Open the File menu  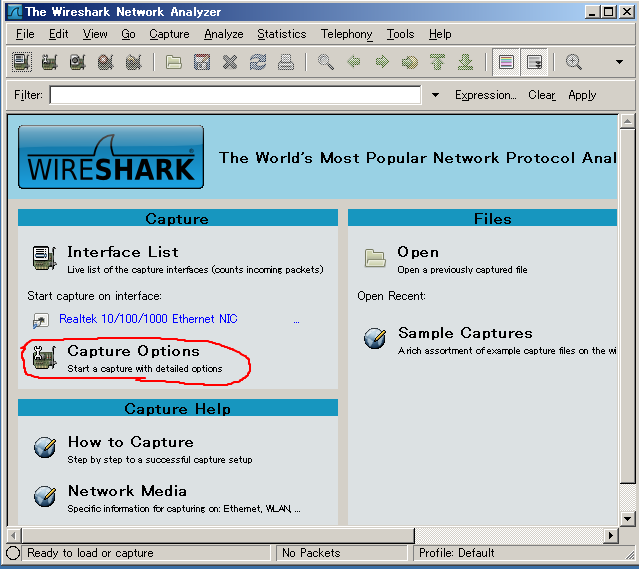coord(25,34)
